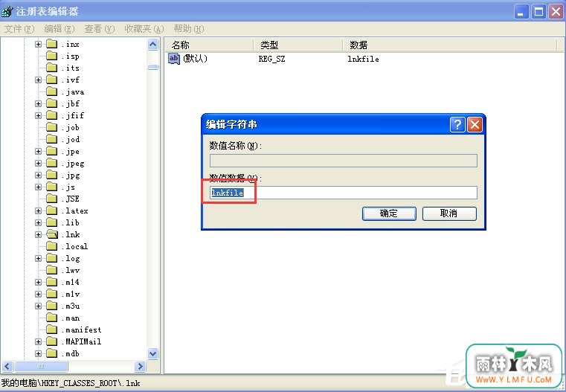Screen dimensions: 566x392
Task: Click the tree horizontal scroll left arrow
Action: (x=7, y=367)
